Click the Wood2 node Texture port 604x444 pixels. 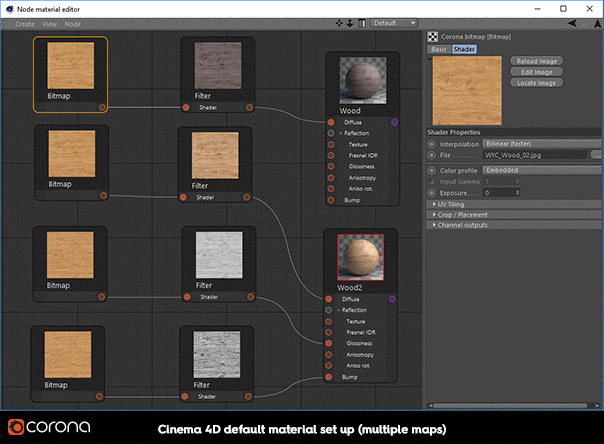pos(329,321)
